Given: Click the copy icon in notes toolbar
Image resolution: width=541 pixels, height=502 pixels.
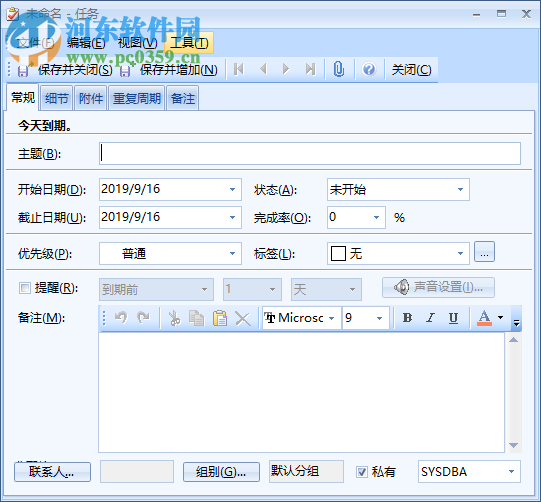Looking at the screenshot, I should pos(197,318).
